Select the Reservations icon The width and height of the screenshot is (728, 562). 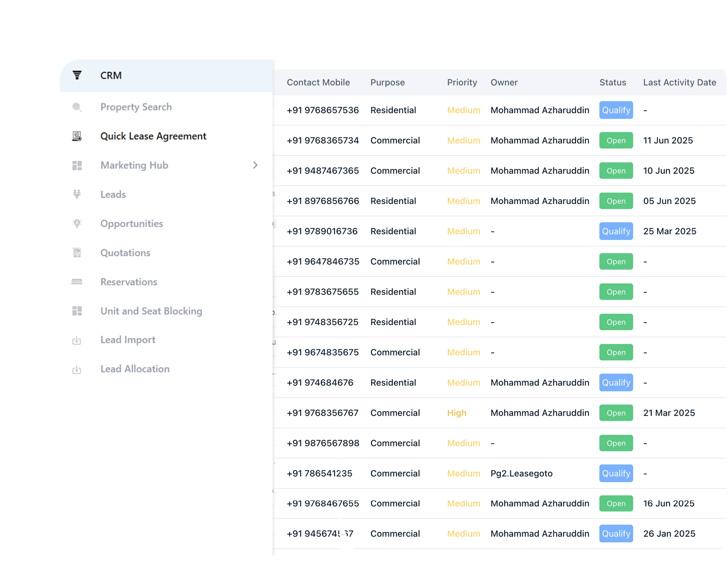tap(77, 282)
